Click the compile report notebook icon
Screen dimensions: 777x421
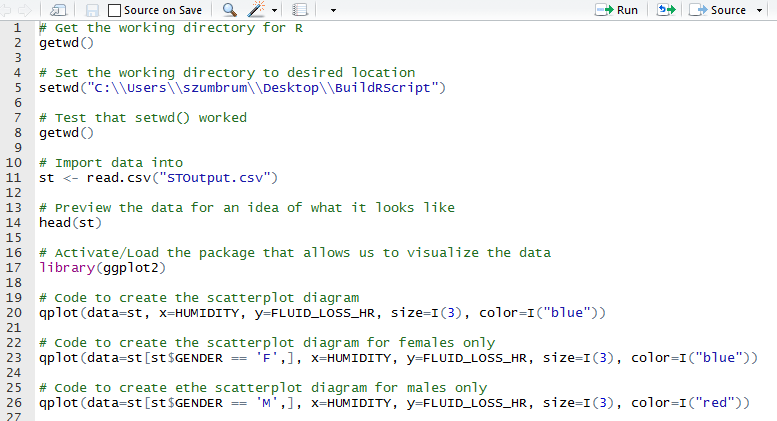point(299,10)
